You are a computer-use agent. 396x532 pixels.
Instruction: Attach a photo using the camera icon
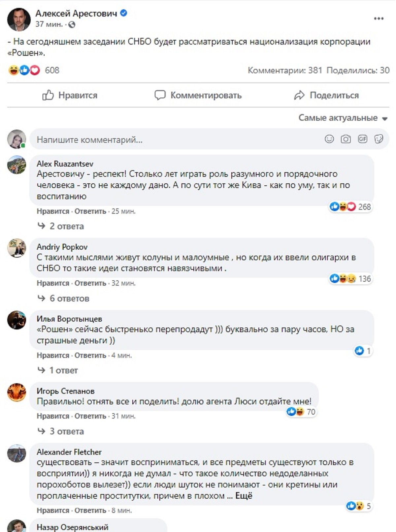click(346, 139)
